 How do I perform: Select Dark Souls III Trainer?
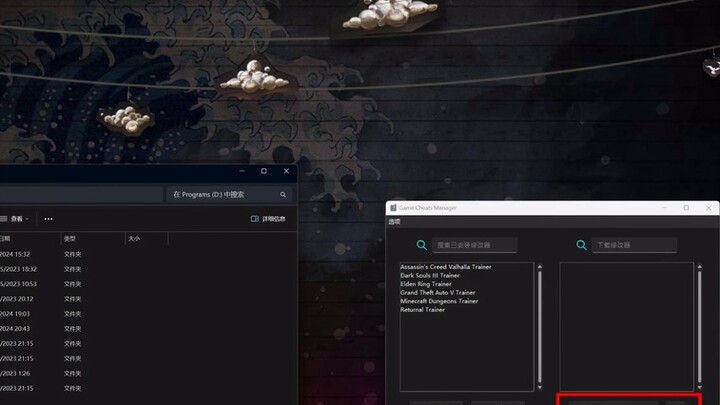[x=430, y=276]
